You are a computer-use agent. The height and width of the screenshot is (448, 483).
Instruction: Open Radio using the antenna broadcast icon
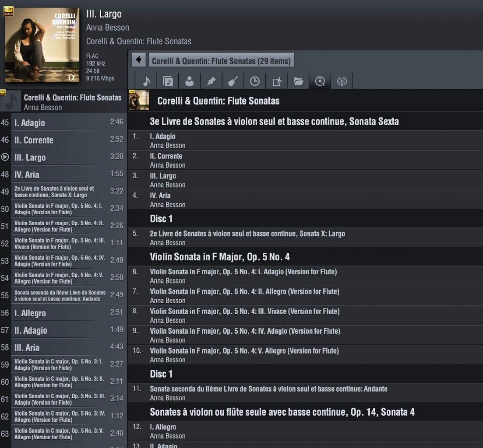point(342,81)
